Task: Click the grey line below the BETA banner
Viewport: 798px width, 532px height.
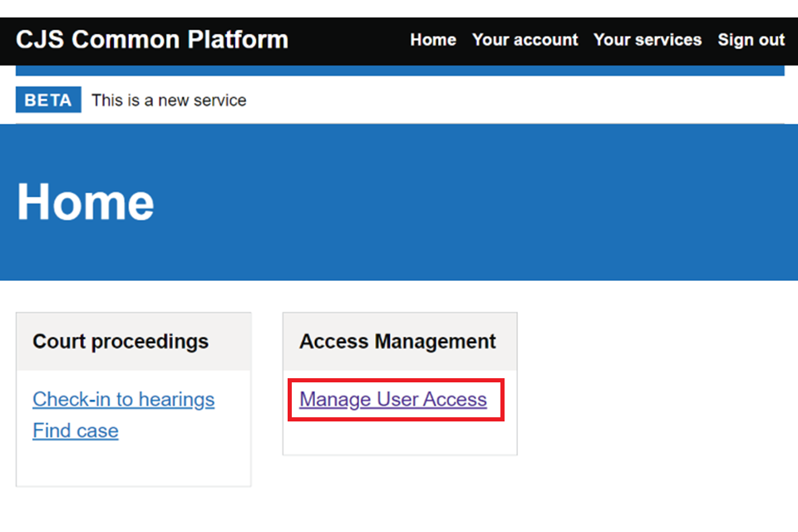Action: 399,124
